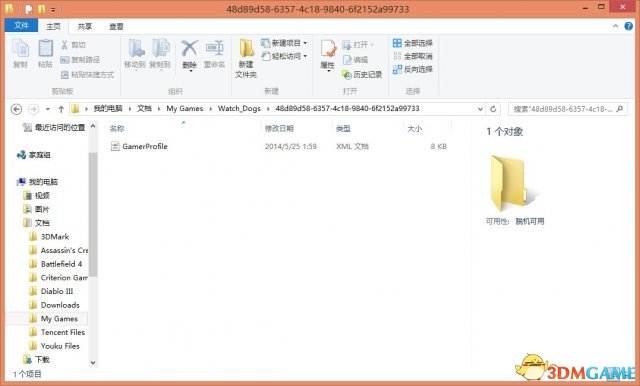Select Pictures (图片) in the sidebar
Viewport: 640px width, 386px height.
[x=37, y=209]
